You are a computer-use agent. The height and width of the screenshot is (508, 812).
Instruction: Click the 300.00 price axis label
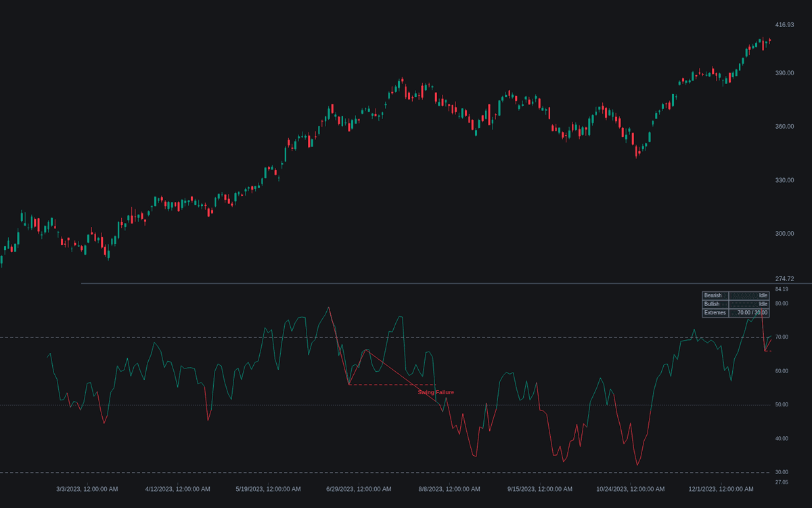[785, 234]
